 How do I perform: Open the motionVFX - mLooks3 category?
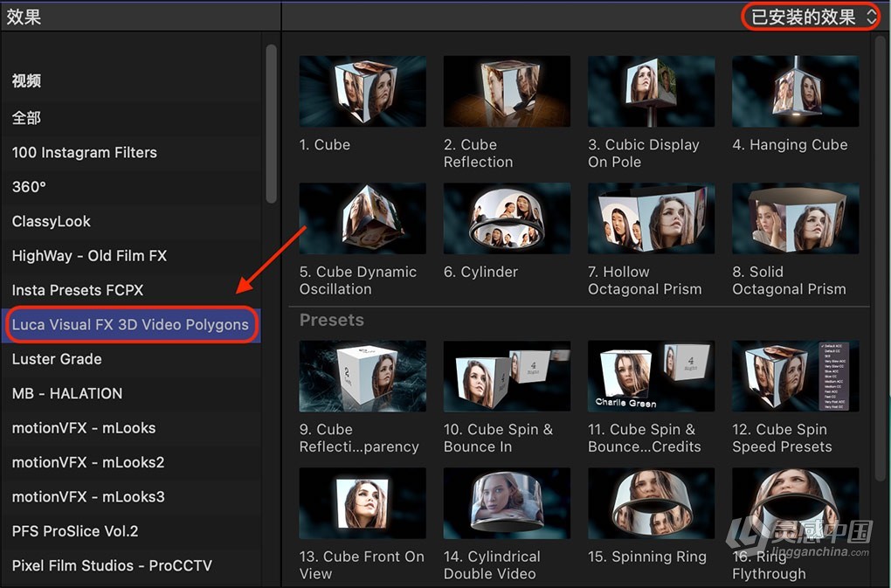click(x=131, y=496)
